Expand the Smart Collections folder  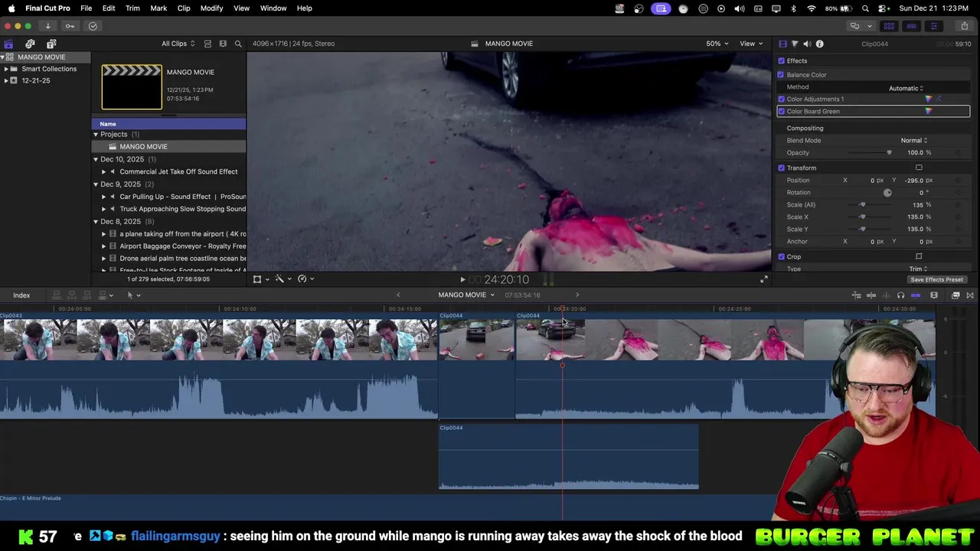point(6,69)
